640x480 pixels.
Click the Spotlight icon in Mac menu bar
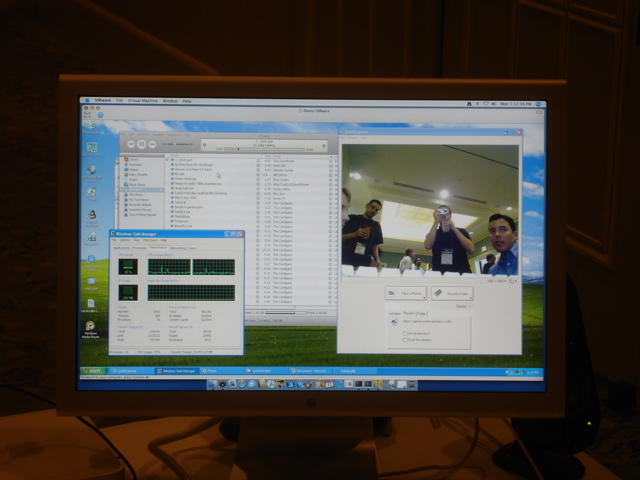[538, 104]
